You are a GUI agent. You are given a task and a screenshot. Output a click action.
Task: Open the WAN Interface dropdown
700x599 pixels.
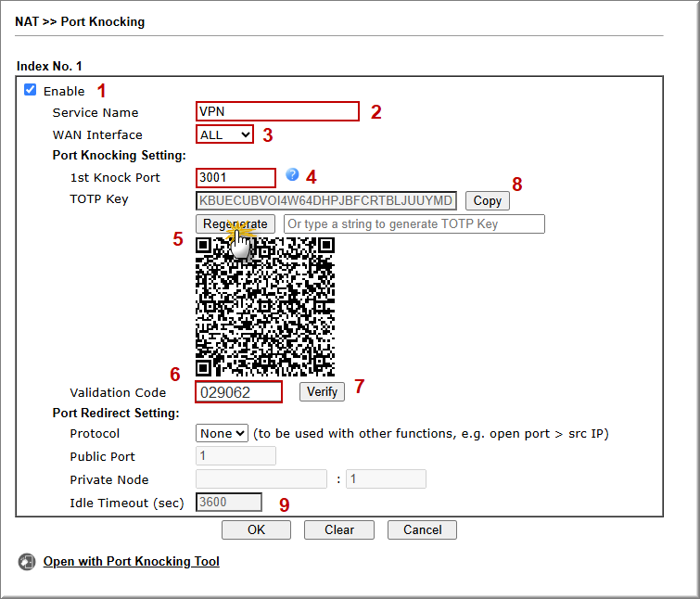coord(224,134)
